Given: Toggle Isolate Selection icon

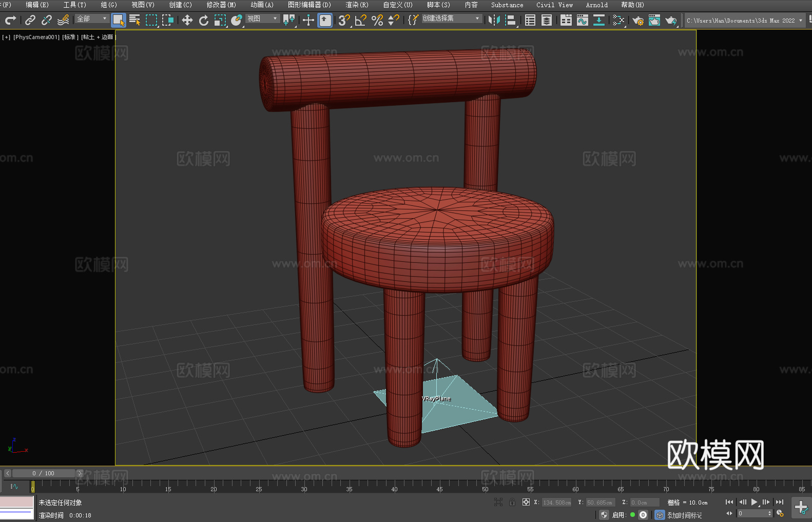Looking at the screenshot, I should click(498, 502).
